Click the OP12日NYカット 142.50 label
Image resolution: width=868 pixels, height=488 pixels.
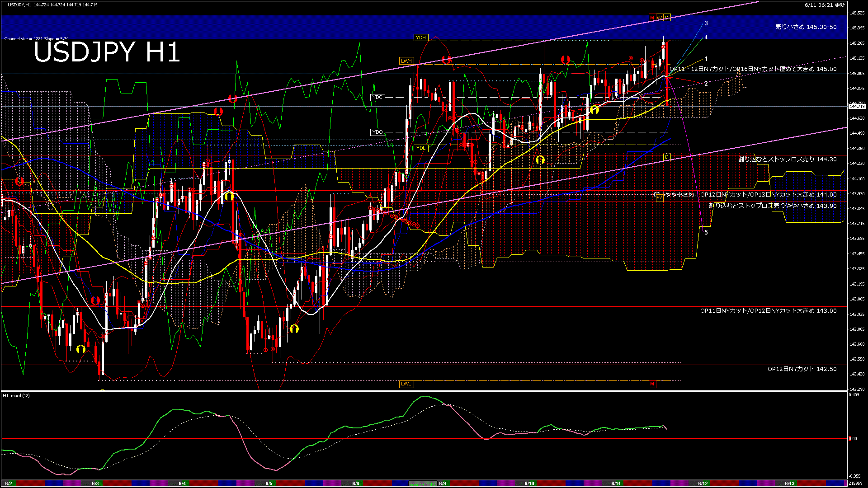pos(802,369)
